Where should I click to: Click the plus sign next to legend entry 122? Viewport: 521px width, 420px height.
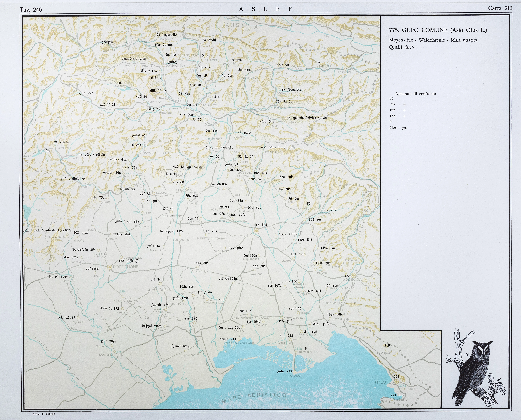pos(404,110)
